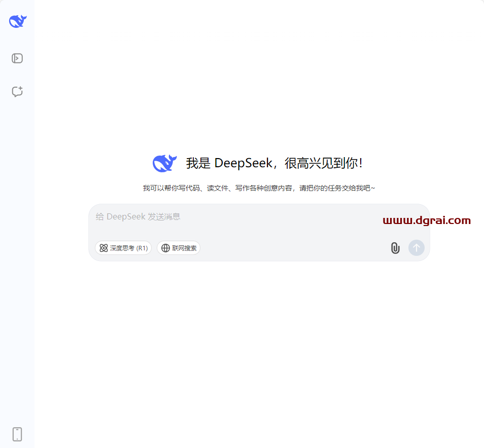This screenshot has width=484, height=448.
Task: Start a new chat from the sidebar icon
Action: click(x=17, y=92)
